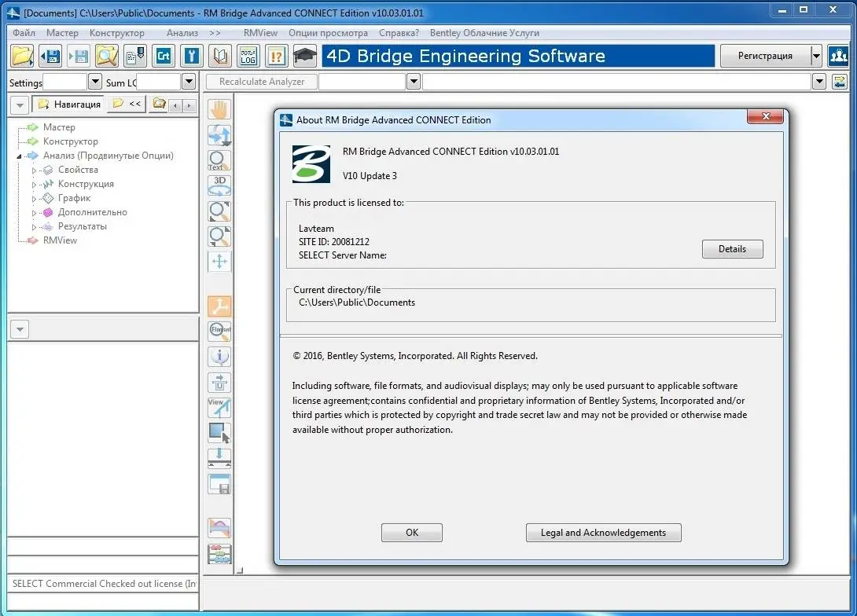Screen dimensions: 857x616
Task: Expand the График tree node
Action: click(x=34, y=199)
